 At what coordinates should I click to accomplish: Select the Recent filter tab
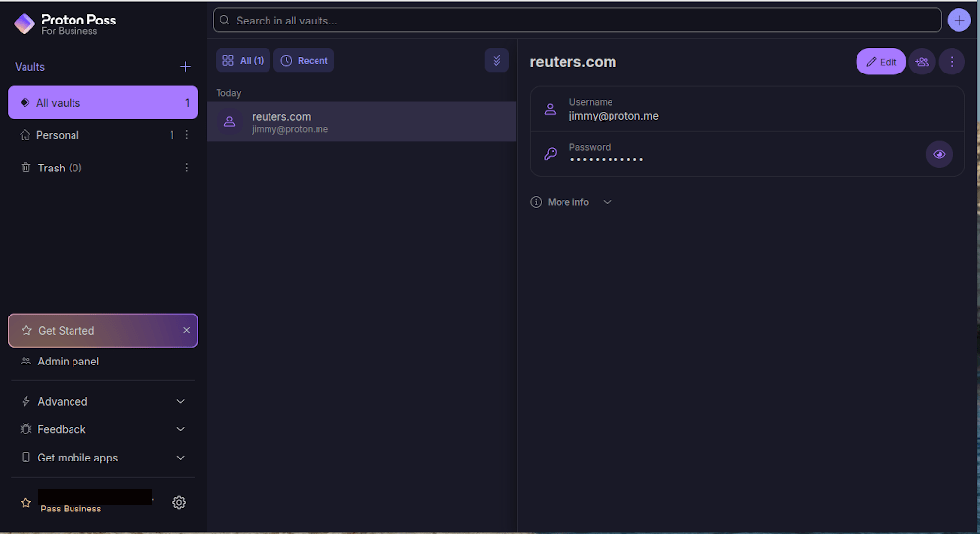(304, 60)
